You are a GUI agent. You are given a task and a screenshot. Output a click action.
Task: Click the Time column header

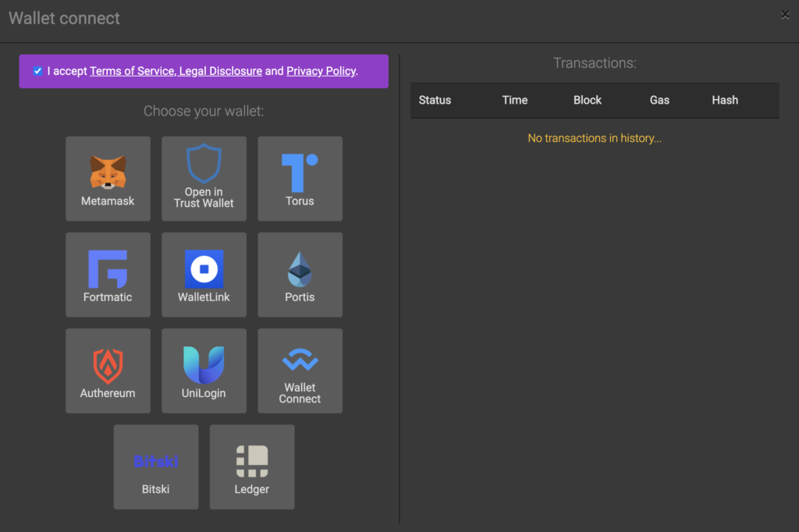click(x=515, y=100)
